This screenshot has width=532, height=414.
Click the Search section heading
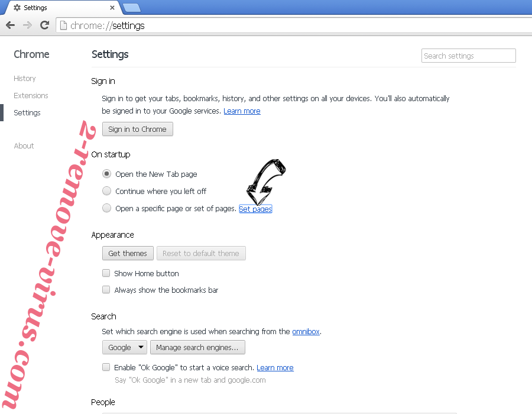(103, 316)
